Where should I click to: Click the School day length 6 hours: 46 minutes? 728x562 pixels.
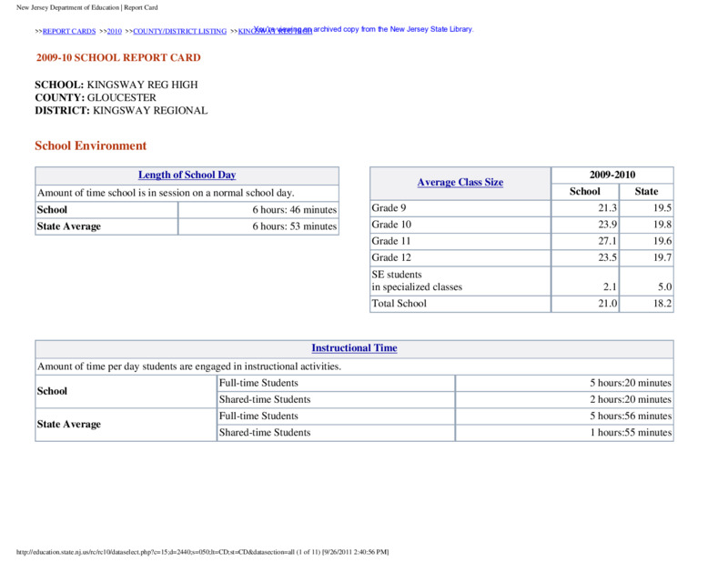coord(294,210)
